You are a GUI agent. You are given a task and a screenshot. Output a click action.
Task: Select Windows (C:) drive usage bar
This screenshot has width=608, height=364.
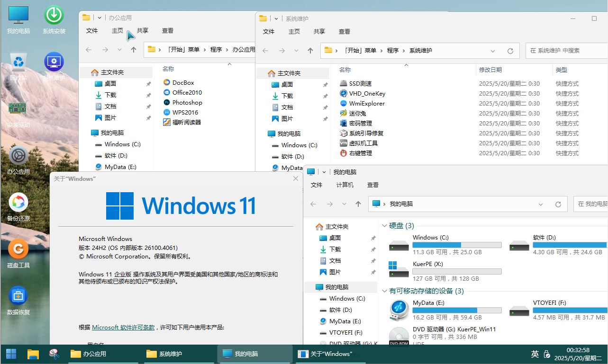(x=457, y=245)
